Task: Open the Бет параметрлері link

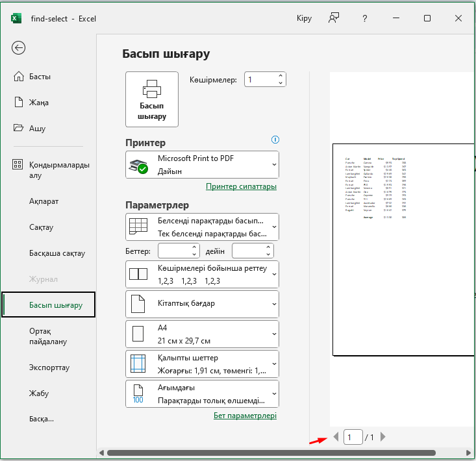Action: 245,416
